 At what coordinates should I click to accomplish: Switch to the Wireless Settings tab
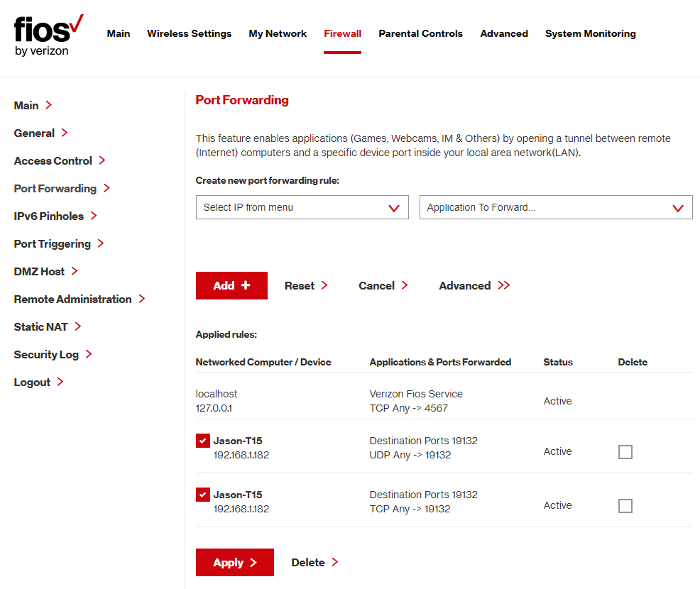click(189, 33)
